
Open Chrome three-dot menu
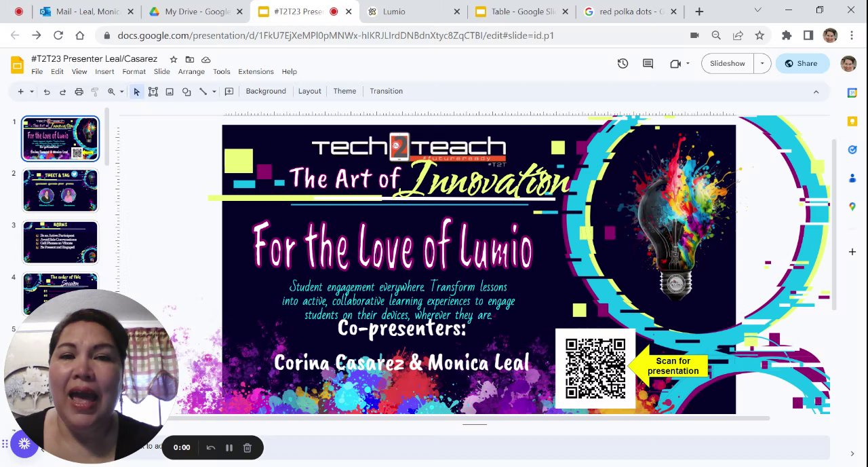click(851, 35)
